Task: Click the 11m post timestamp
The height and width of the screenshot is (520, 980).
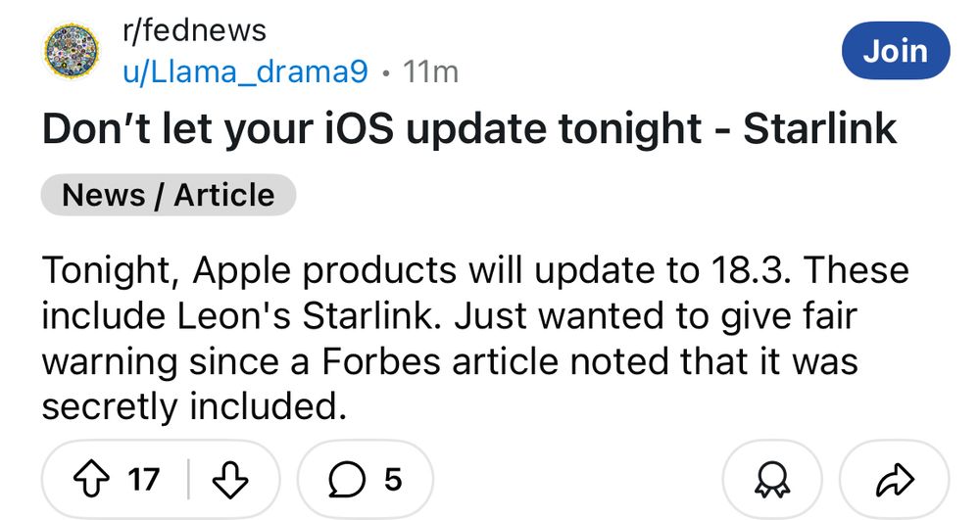Action: (430, 71)
